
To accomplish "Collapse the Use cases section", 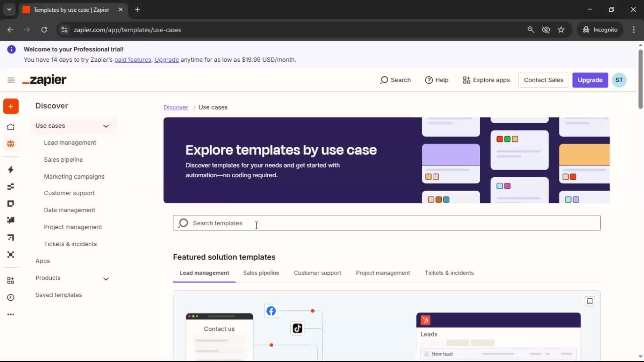I will [x=106, y=126].
